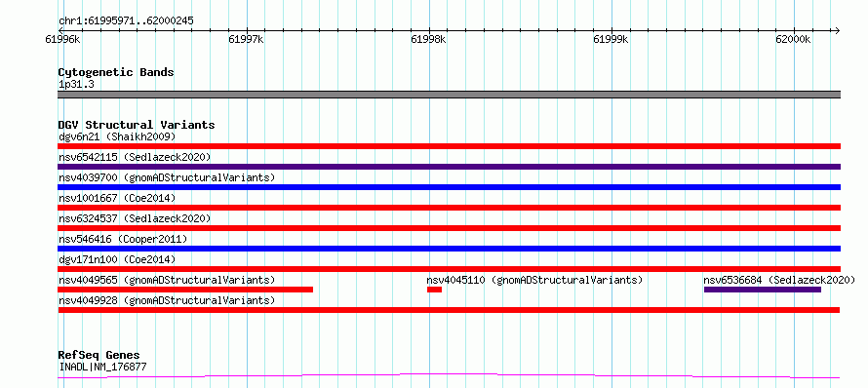Click the chr1:61995971..62000245 coordinates text
This screenshot has height=388, width=868.
pyautogui.click(x=126, y=21)
